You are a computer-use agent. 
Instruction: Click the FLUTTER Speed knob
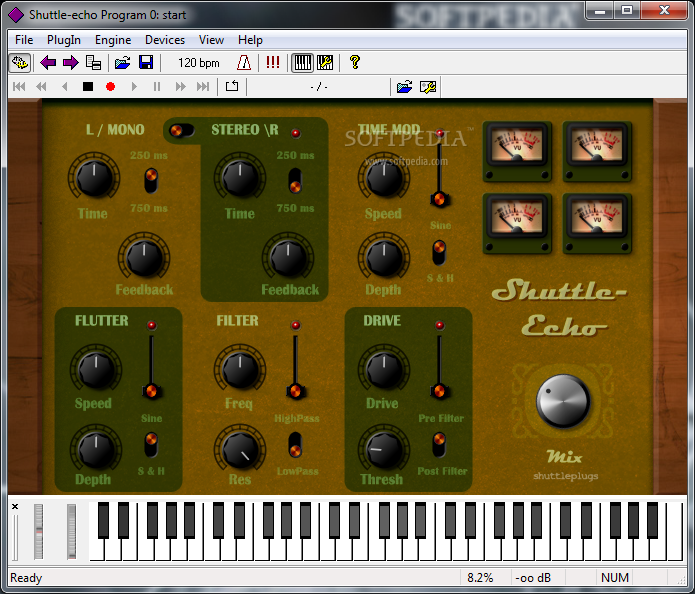pyautogui.click(x=96, y=369)
